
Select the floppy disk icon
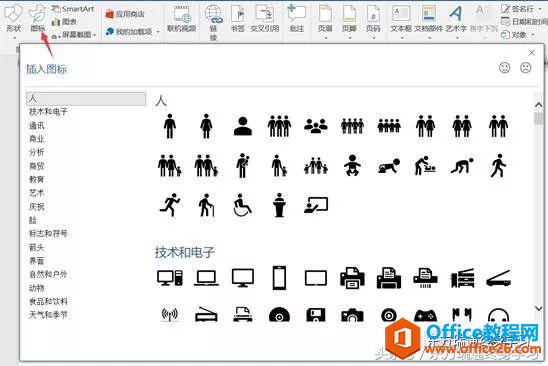(316, 315)
